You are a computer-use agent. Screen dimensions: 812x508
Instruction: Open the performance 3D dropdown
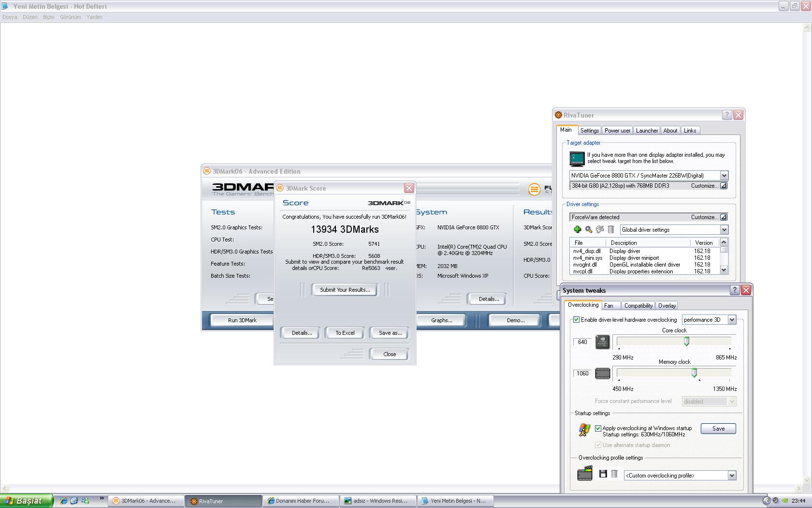(732, 320)
